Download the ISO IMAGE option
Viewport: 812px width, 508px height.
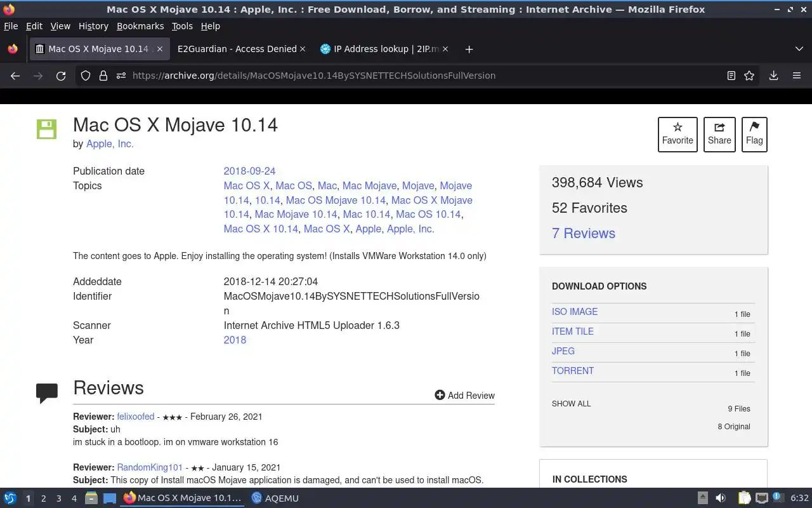(575, 312)
